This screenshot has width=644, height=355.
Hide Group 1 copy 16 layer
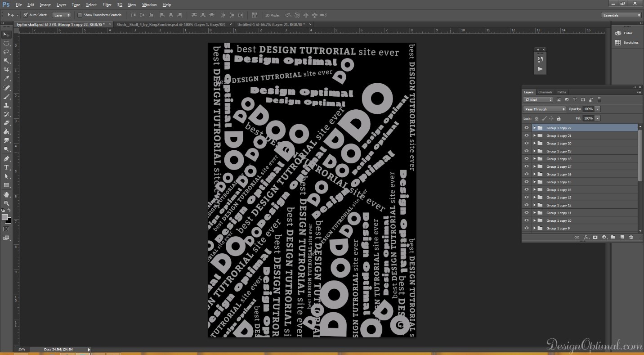pyautogui.click(x=527, y=174)
